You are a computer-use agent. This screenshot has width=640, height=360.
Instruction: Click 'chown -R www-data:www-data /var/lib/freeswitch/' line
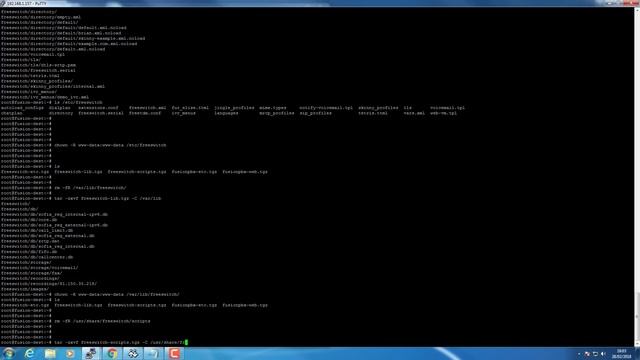coord(90,294)
